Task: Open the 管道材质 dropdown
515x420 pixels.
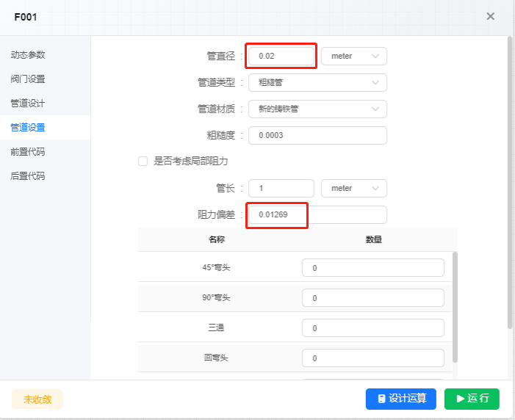Action: [x=317, y=109]
